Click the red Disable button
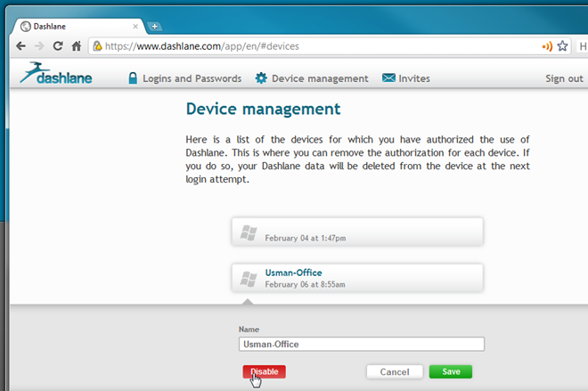This screenshot has height=391, width=588. click(x=264, y=371)
